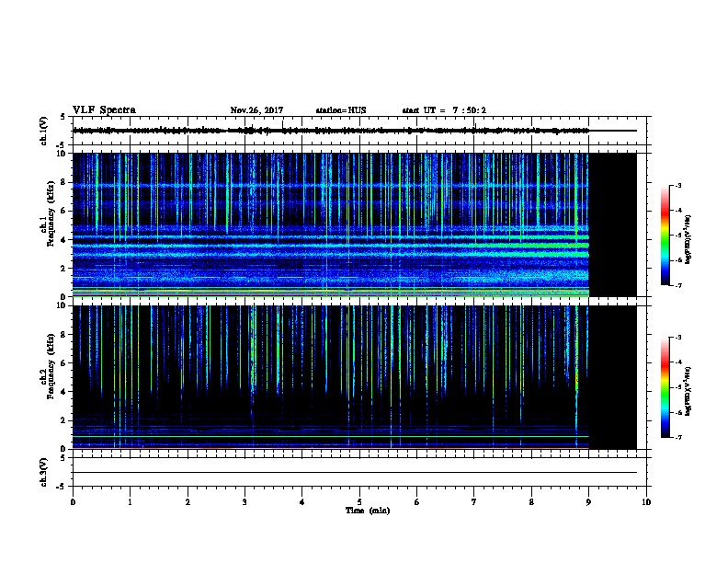This screenshot has height=563, width=728.
Task: Click the 2 kHz tick label of ch.2
Action: tap(63, 420)
